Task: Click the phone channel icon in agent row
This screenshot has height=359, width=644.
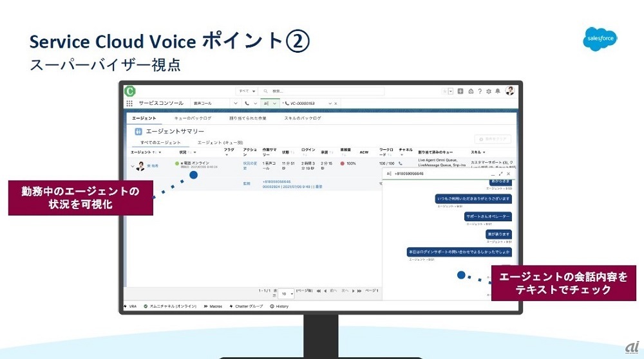Action: 401,163
